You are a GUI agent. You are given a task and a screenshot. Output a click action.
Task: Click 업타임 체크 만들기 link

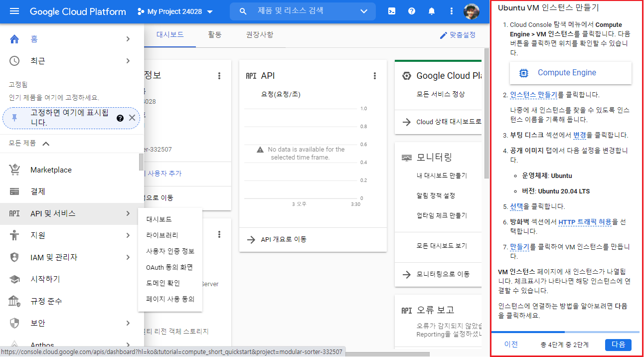pyautogui.click(x=442, y=215)
